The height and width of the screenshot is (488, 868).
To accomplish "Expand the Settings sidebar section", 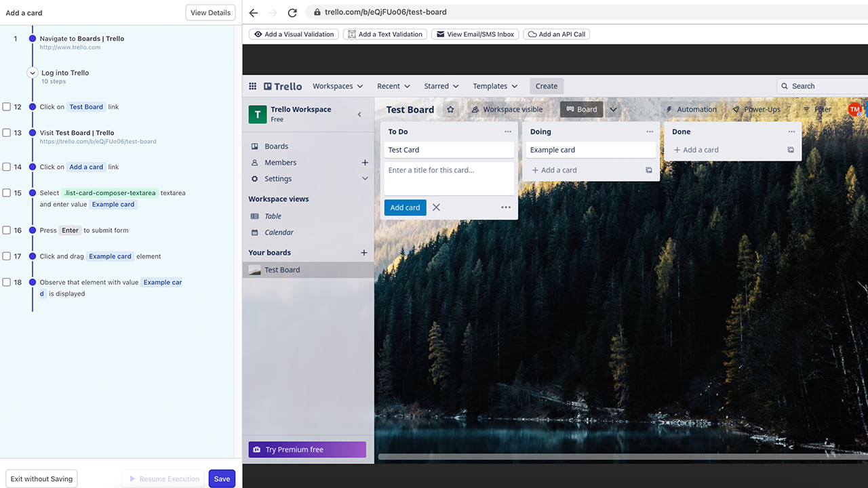I will (365, 179).
